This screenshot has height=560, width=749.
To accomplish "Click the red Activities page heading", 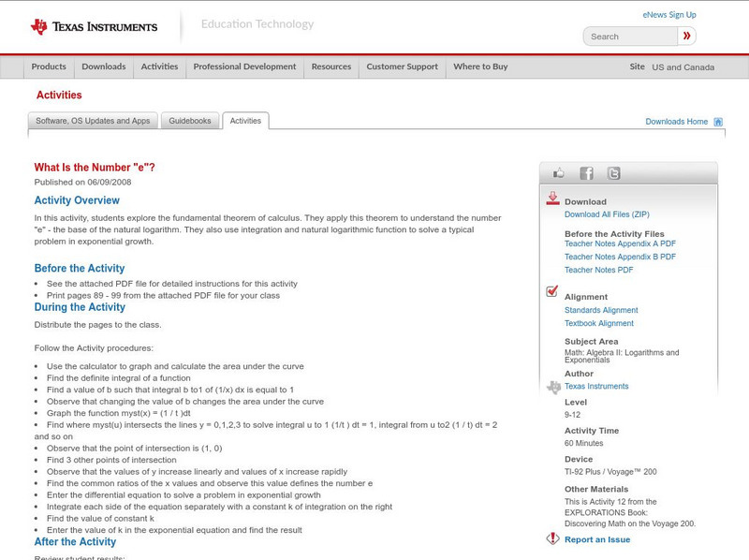I will click(59, 96).
